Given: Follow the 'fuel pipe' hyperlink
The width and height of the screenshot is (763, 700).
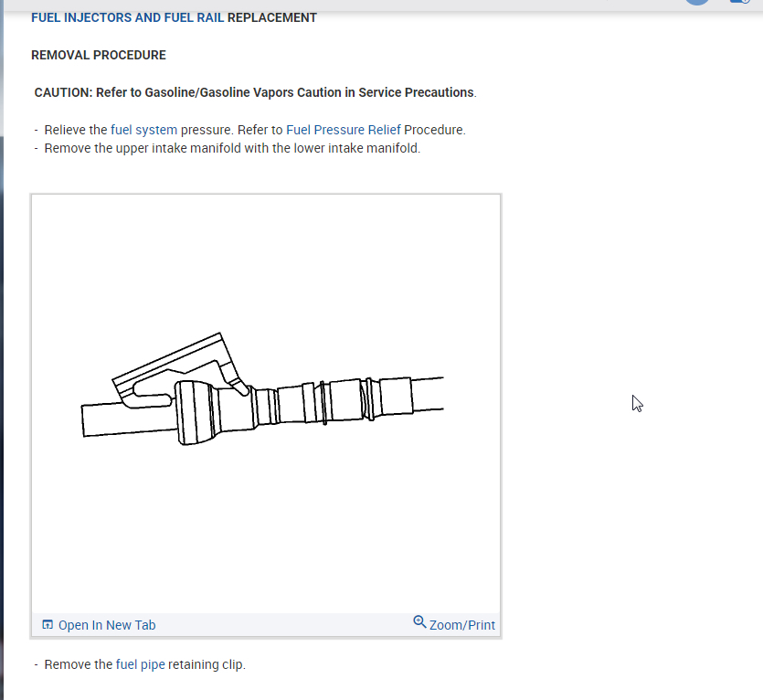Looking at the screenshot, I should (x=140, y=664).
